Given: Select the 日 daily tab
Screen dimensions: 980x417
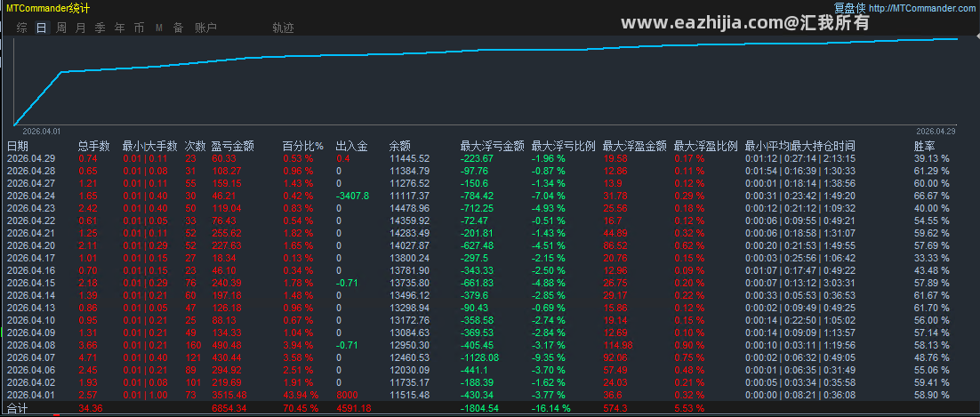Looking at the screenshot, I should point(41,28).
